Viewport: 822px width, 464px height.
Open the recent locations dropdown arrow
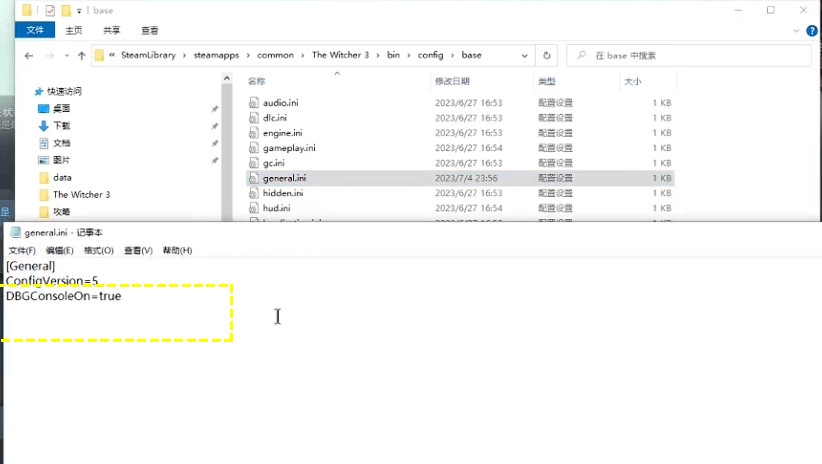click(66, 56)
